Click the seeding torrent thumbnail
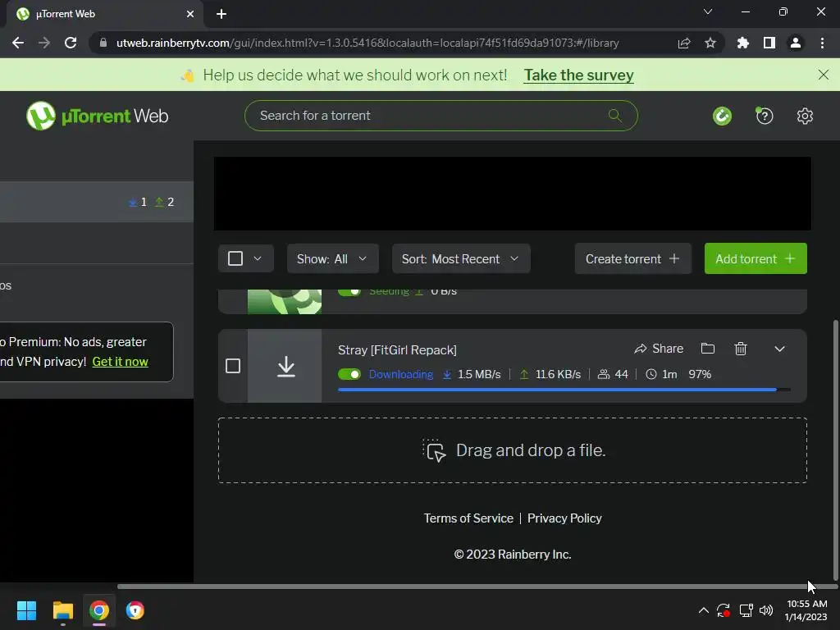840x630 pixels. pos(285,301)
